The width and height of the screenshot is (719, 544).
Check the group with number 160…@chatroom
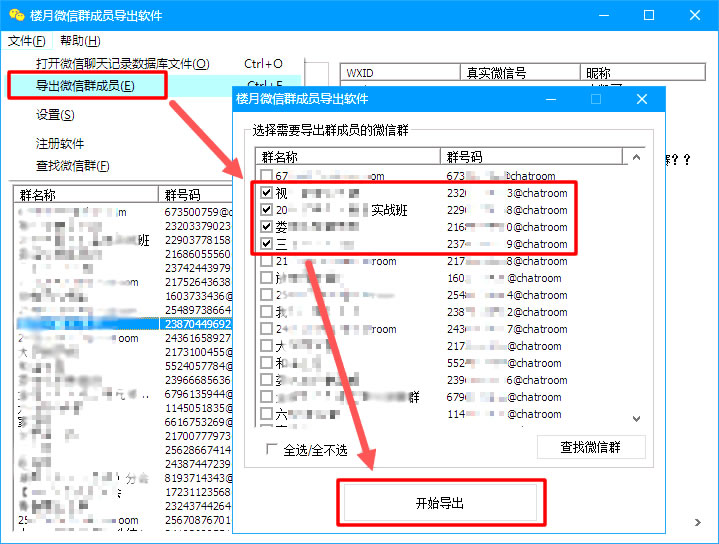point(266,278)
